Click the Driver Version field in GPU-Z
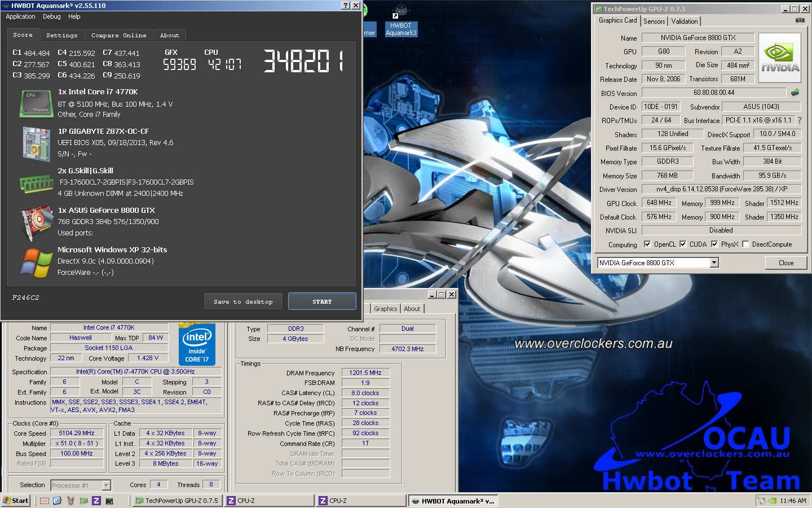The image size is (812, 508). [722, 189]
